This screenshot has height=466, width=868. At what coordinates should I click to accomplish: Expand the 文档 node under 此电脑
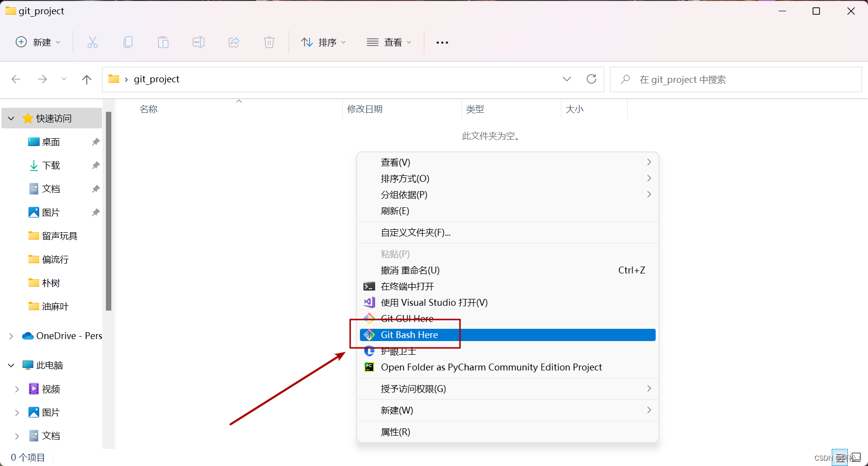pyautogui.click(x=17, y=436)
